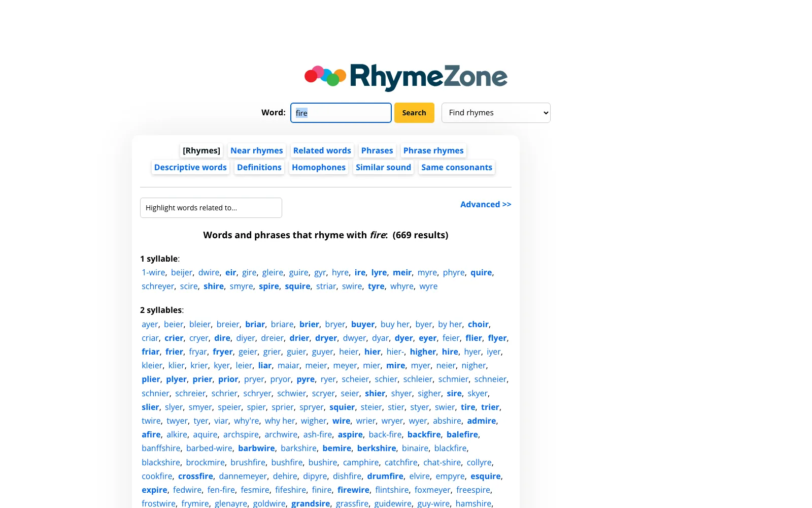The image size is (812, 508).
Task: Open the Find rhymes dropdown
Action: 496,113
